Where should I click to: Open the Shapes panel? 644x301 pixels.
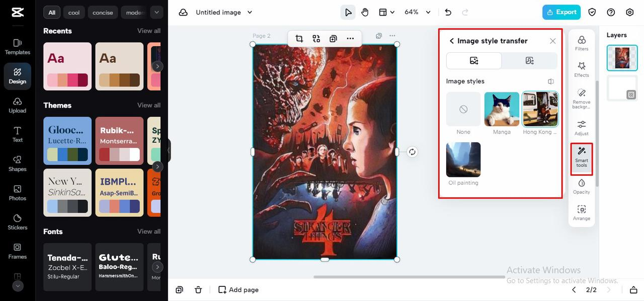18,163
